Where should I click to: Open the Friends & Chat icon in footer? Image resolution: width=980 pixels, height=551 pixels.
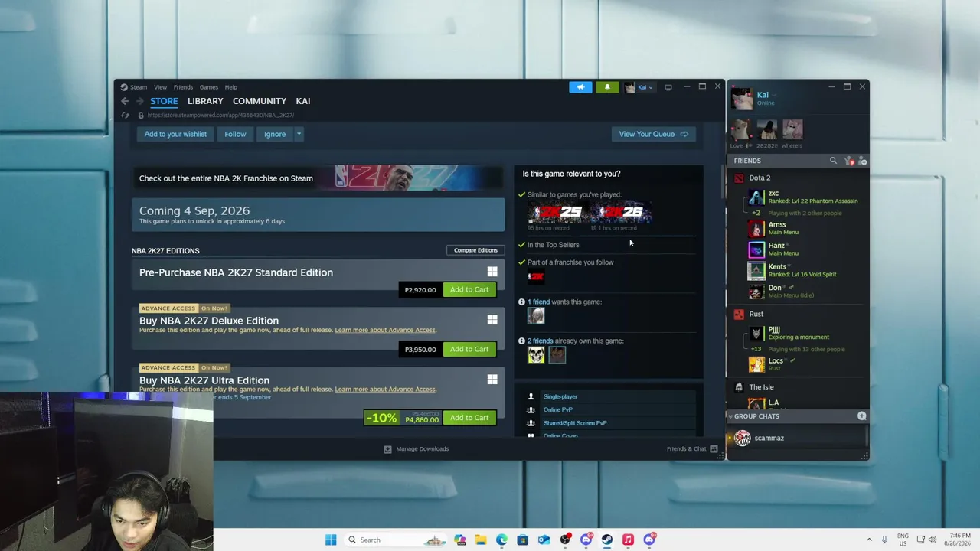point(714,449)
